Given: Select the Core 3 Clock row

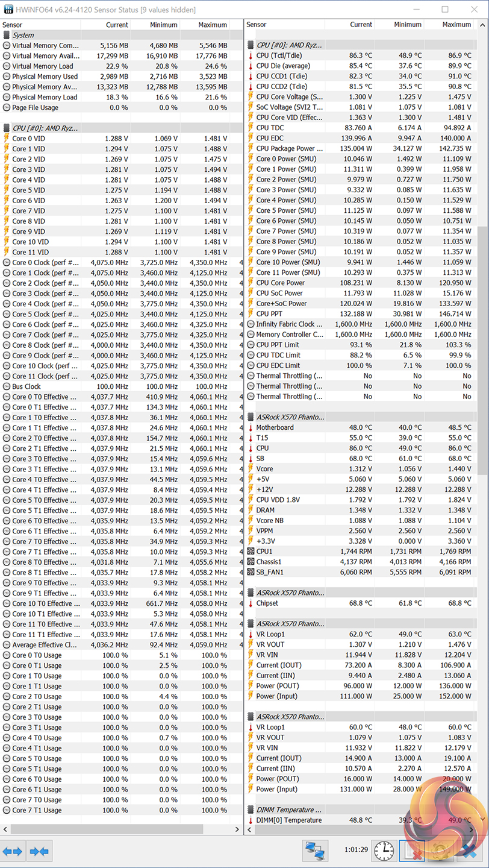Looking at the screenshot, I should [x=122, y=294].
